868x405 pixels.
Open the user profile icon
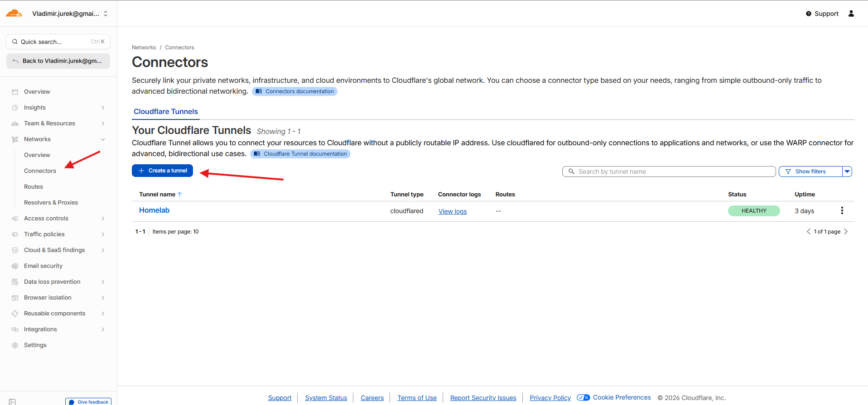point(851,14)
